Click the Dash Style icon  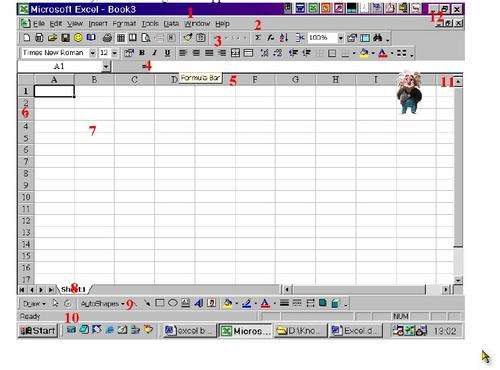[297, 303]
